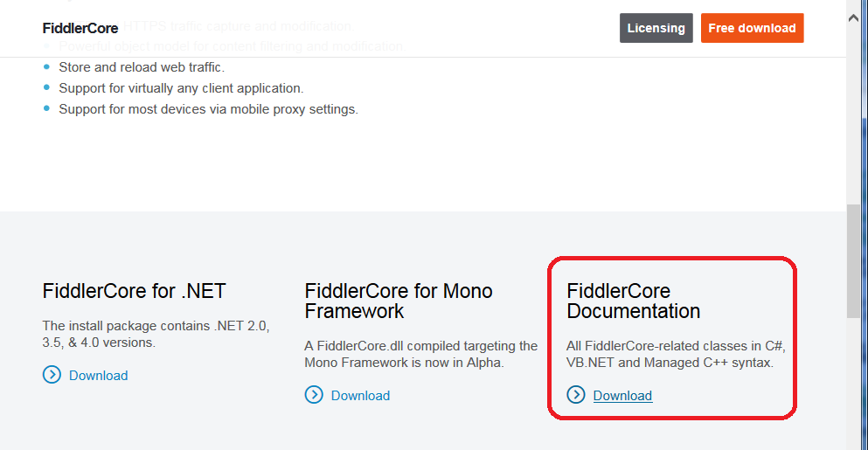The image size is (868, 450).
Task: Click the FiddlerCore title in the sticky header
Action: pos(80,28)
